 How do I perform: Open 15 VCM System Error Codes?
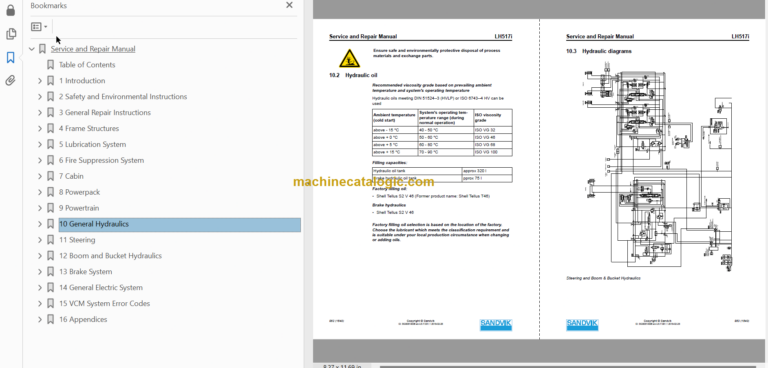click(104, 304)
